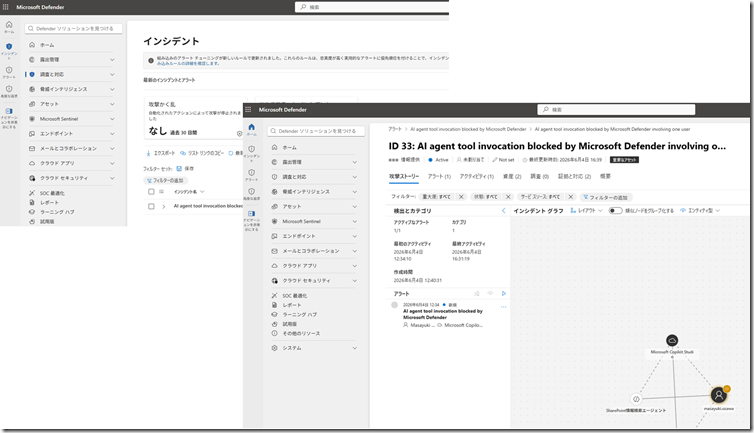Collapse the 検出とカテゴリ panel with chevron
The width and height of the screenshot is (754, 433).
coord(503,211)
